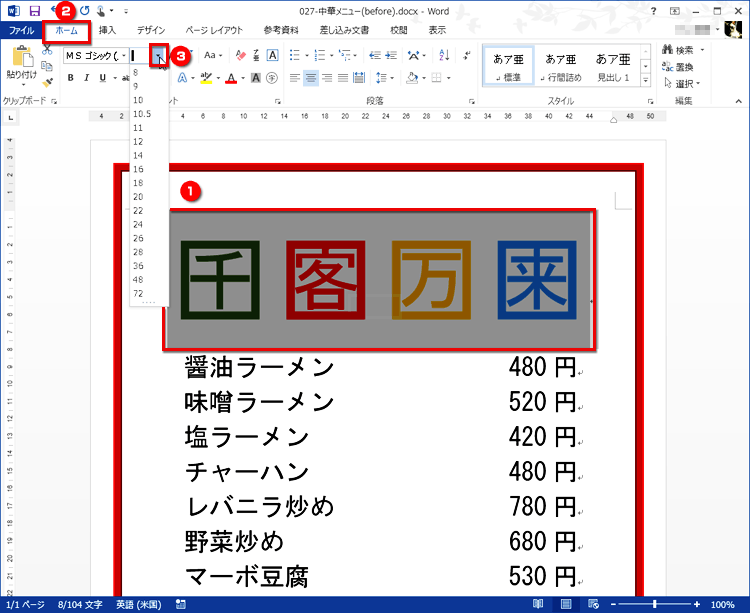Click the red font color button
The width and height of the screenshot is (750, 613).
[232, 77]
